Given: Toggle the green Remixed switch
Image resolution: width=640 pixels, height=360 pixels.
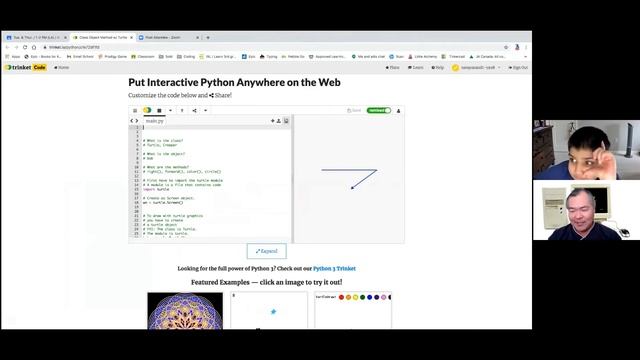Looking at the screenshot, I should pos(379,111).
